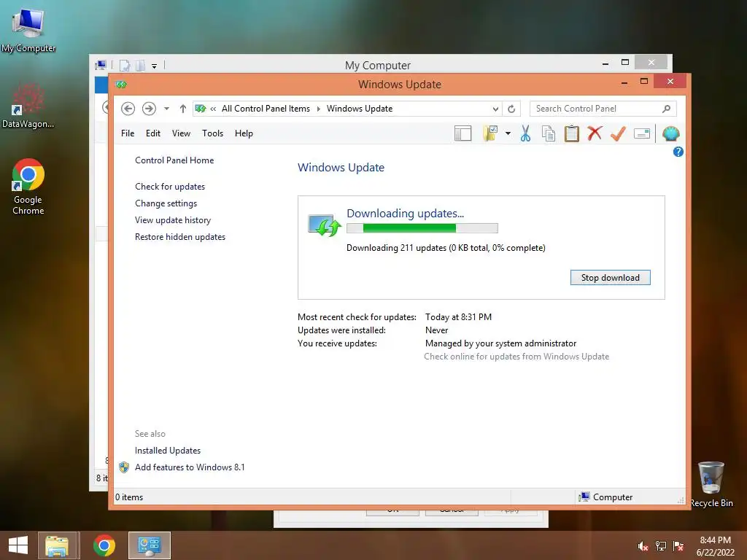The height and width of the screenshot is (560, 747).
Task: Click the Windows Update breadcrumb segment
Action: [x=360, y=109]
